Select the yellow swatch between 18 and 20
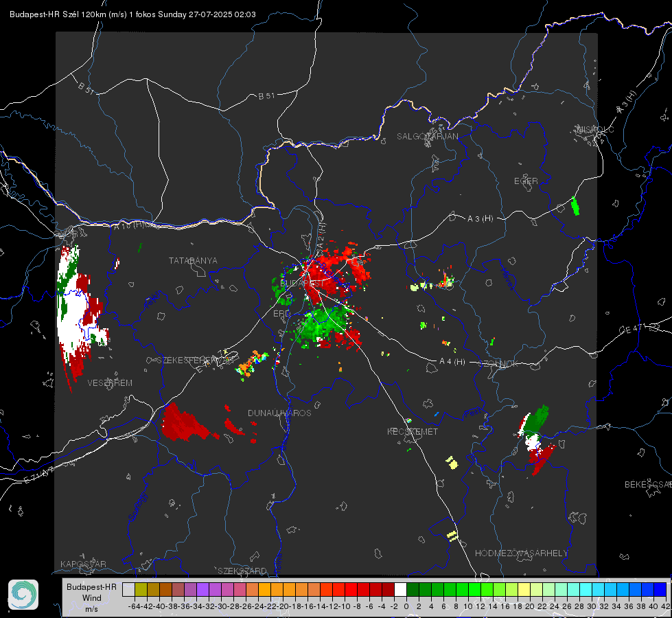Viewport: 672px width, 618px height. [524, 589]
